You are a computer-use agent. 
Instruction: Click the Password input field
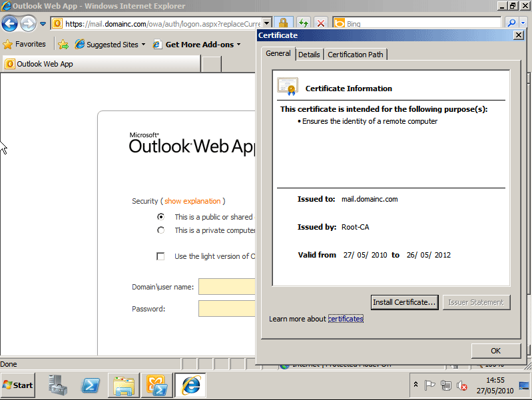226,308
